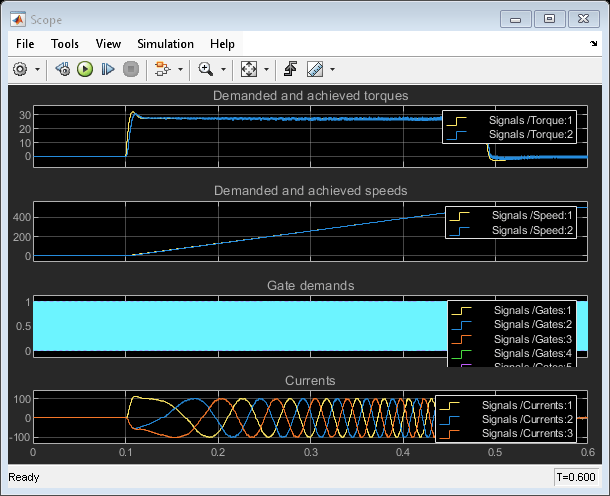Click the Triggers toolbar icon

(x=291, y=69)
